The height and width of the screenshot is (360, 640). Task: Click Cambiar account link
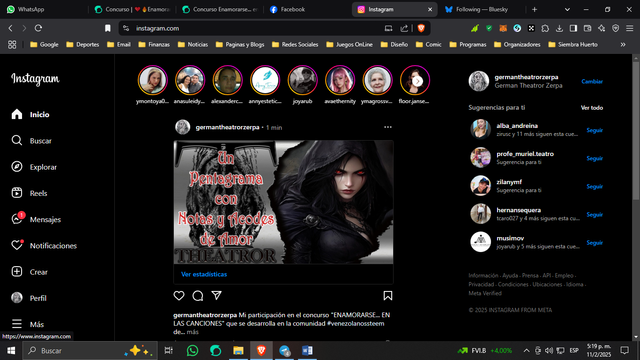[x=592, y=81]
